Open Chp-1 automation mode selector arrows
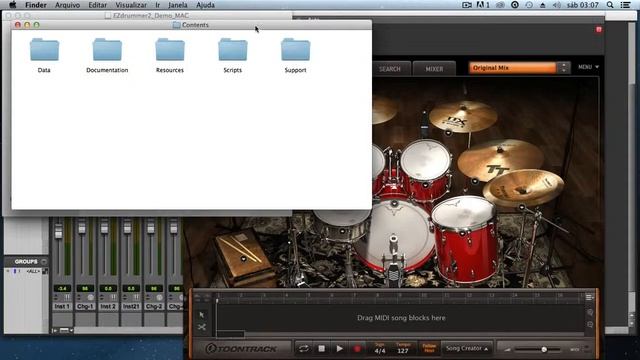This screenshot has width=640, height=360. [79, 297]
